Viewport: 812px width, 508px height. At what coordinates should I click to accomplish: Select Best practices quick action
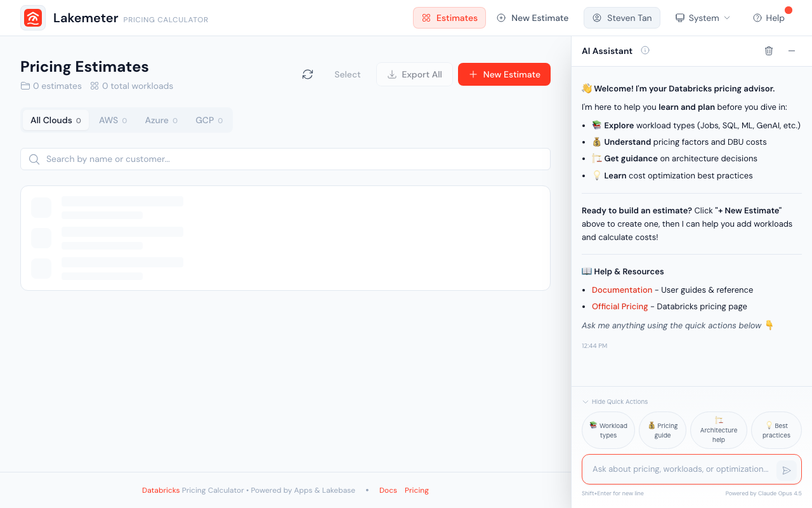[776, 431]
